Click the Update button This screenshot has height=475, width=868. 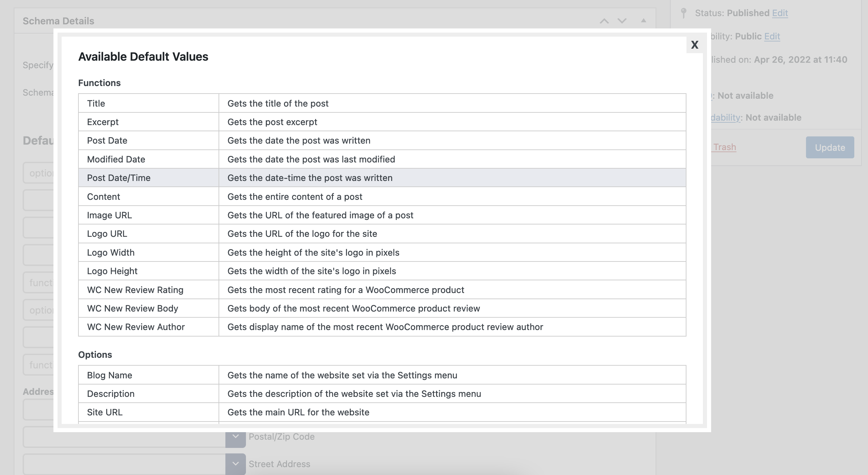pyautogui.click(x=829, y=147)
